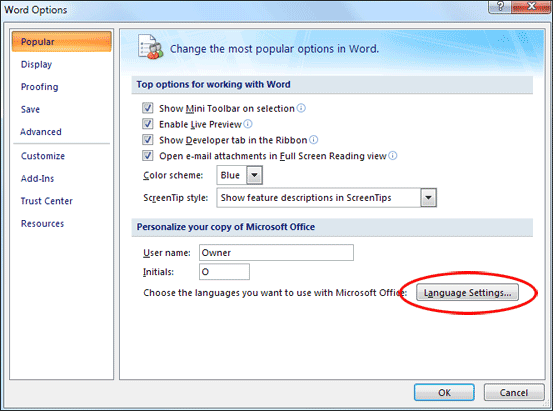Viewport: 553px width, 411px height.
Task: Click info icon next to Full Screen Reading view
Action: tap(393, 156)
